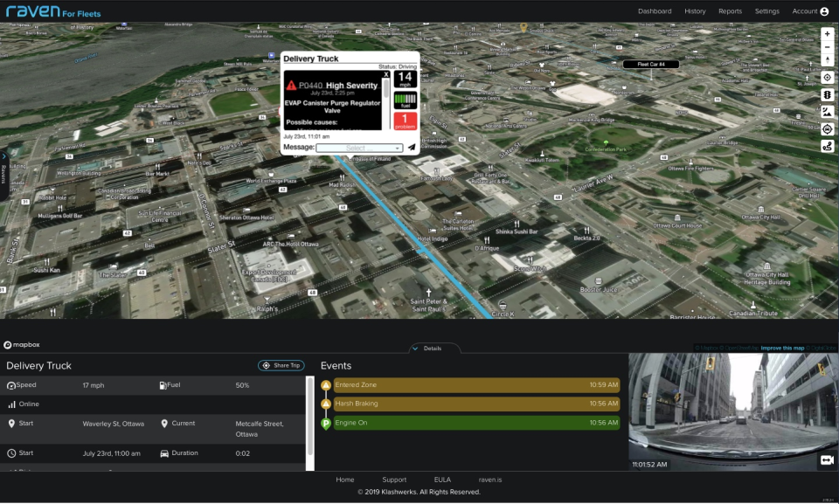Select the GPS locate crosshair icon
The width and height of the screenshot is (839, 504).
point(827,77)
